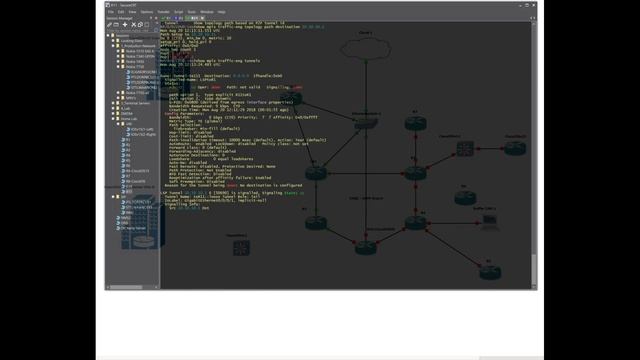Close the Session Manager panel

click(156, 18)
